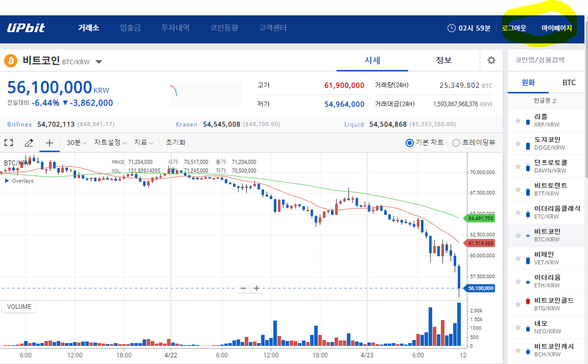
Task: Click the clock icon beside 02시 59분
Action: pos(452,28)
